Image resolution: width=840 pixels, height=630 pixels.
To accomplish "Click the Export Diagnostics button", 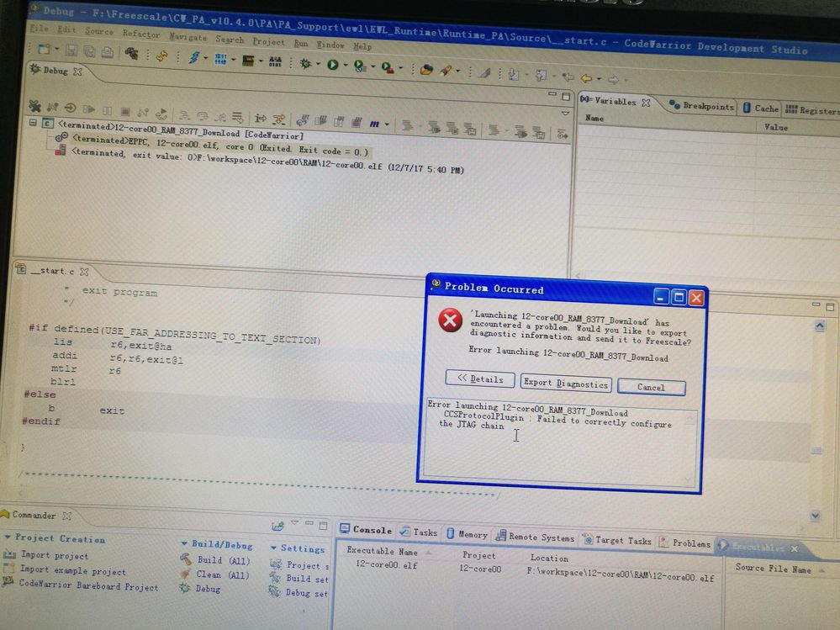I will (x=566, y=383).
